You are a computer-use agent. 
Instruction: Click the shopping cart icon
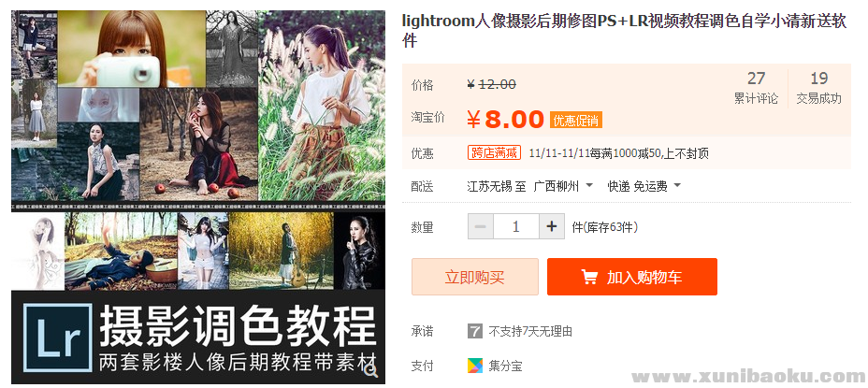(x=589, y=277)
